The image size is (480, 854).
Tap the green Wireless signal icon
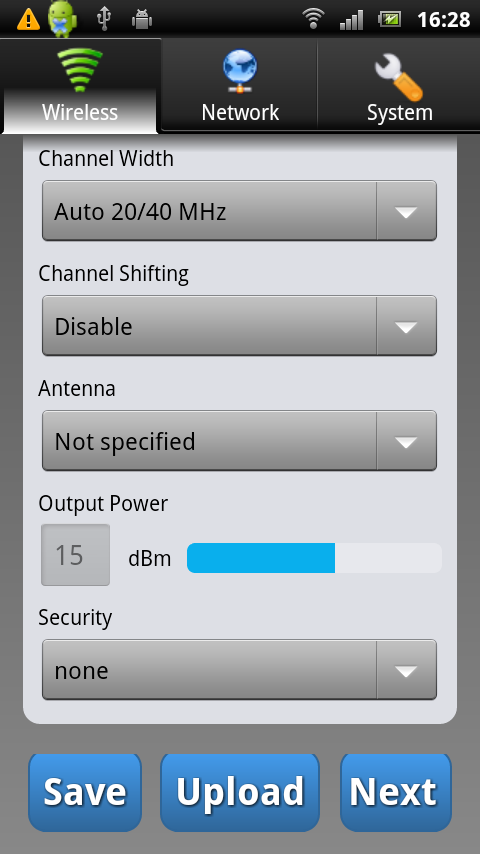(x=80, y=69)
